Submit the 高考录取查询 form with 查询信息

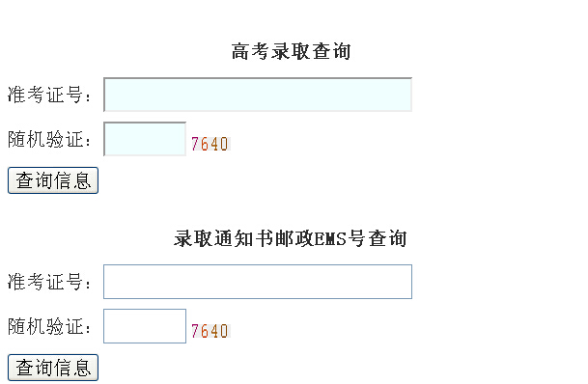pyautogui.click(x=53, y=180)
